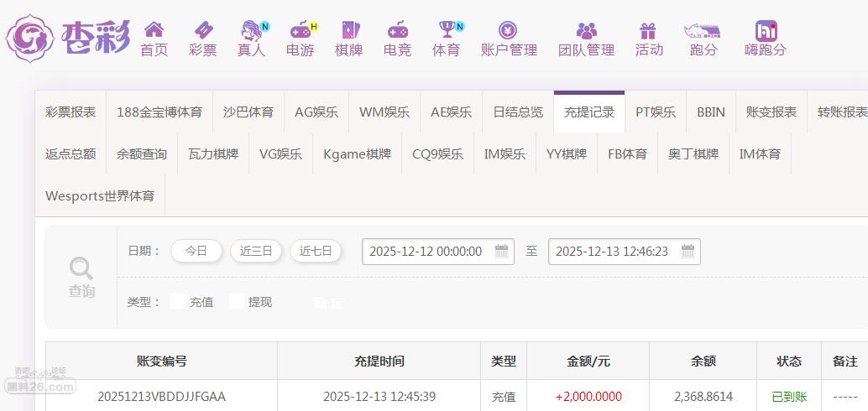
Task: Switch to the 彩票报表 tab
Action: [71, 112]
